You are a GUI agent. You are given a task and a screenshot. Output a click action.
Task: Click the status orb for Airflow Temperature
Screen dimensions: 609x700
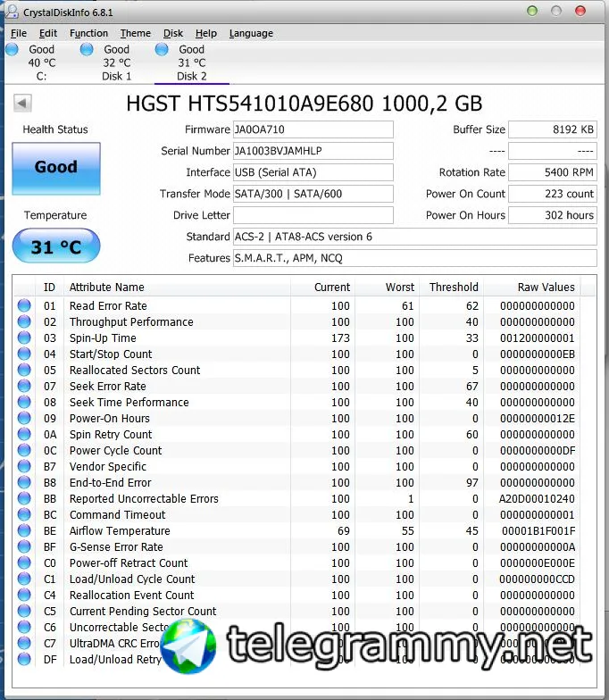click(x=24, y=530)
